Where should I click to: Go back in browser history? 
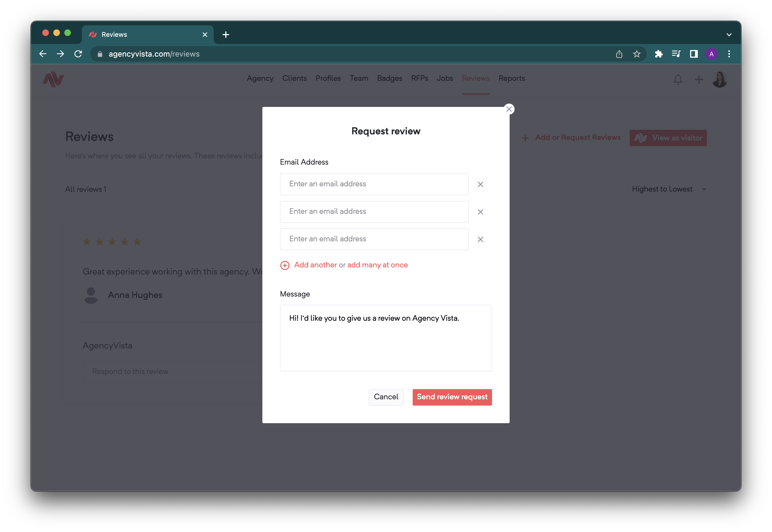pyautogui.click(x=43, y=54)
